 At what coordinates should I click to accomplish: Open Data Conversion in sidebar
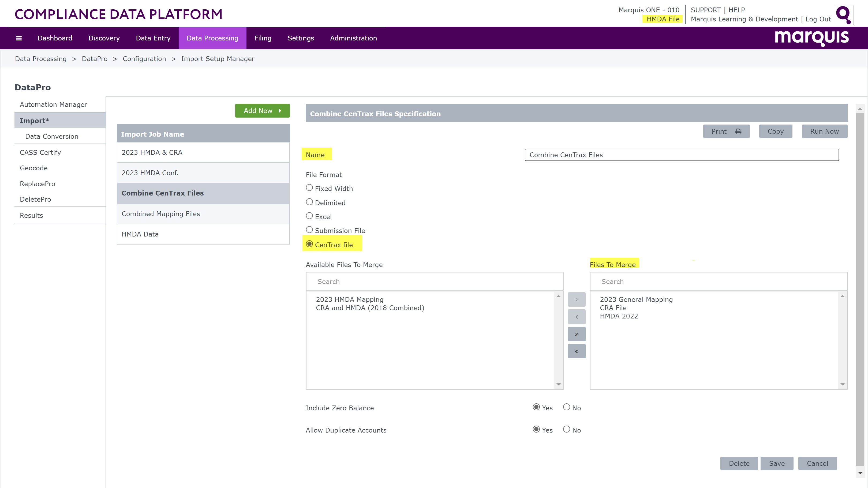[x=60, y=136]
